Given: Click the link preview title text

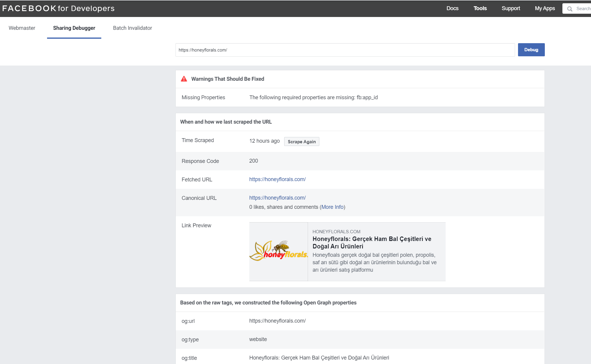Looking at the screenshot, I should pyautogui.click(x=372, y=242).
